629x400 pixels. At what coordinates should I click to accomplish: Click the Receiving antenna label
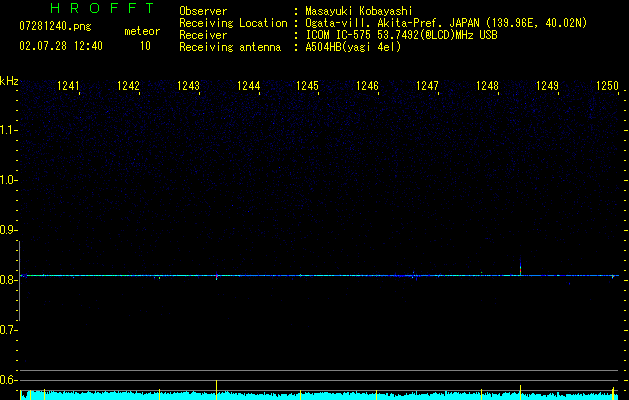pos(230,47)
